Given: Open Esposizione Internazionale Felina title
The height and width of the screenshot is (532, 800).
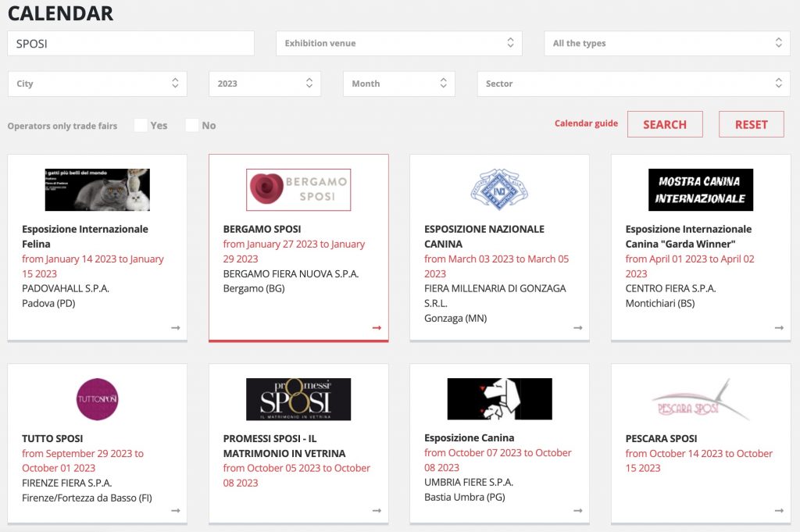Looking at the screenshot, I should point(85,237).
